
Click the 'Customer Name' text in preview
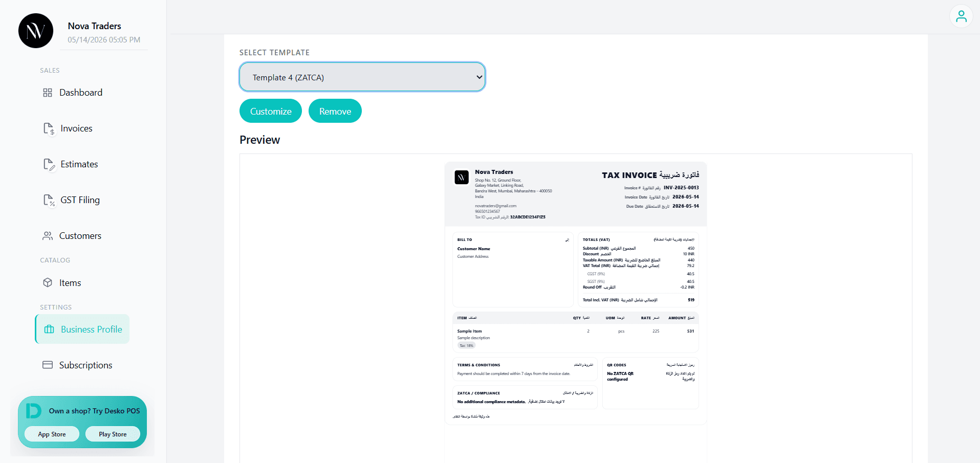(x=473, y=249)
